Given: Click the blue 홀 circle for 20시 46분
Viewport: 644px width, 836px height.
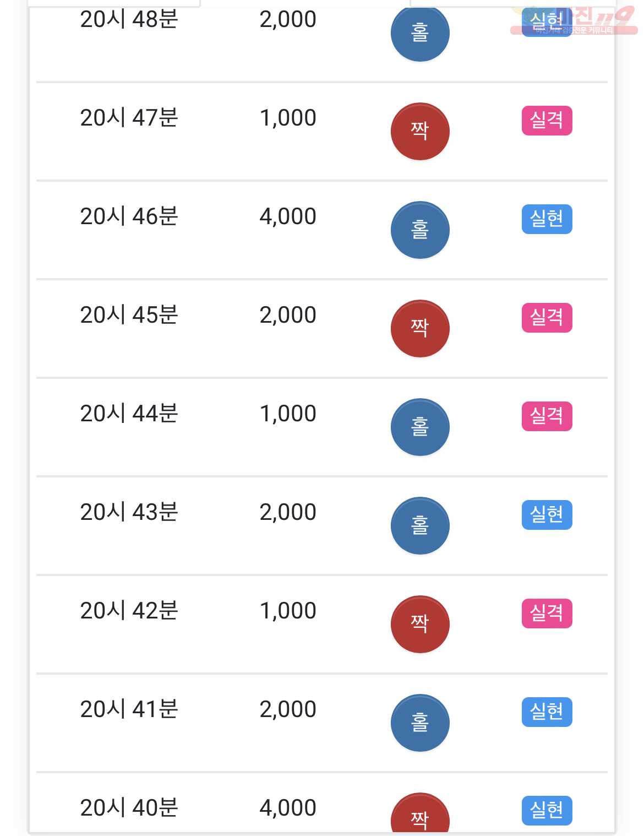Looking at the screenshot, I should (x=420, y=230).
